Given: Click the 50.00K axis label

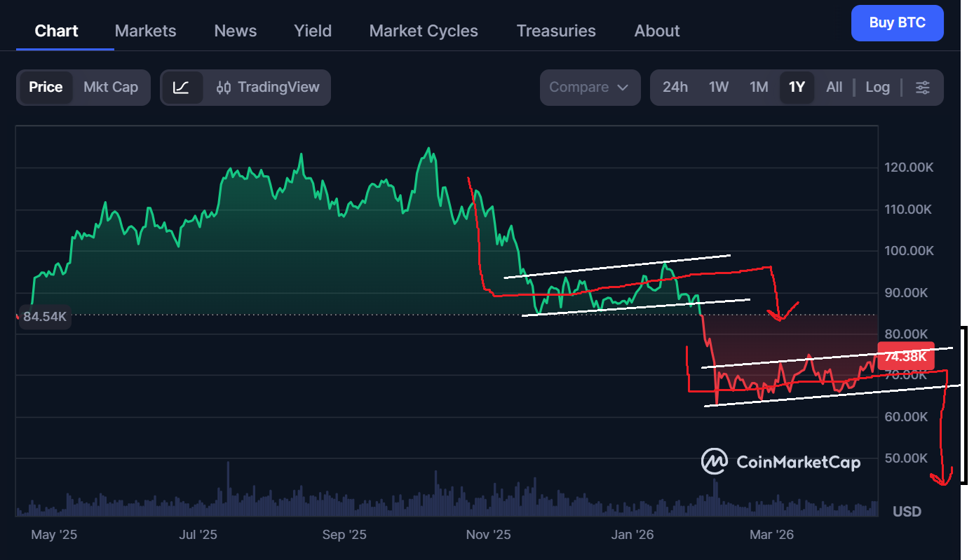Looking at the screenshot, I should (x=906, y=458).
